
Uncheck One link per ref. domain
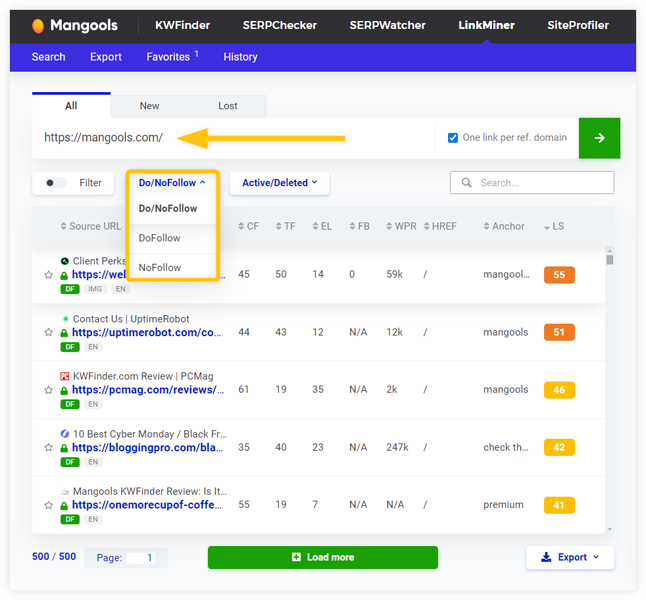[453, 138]
